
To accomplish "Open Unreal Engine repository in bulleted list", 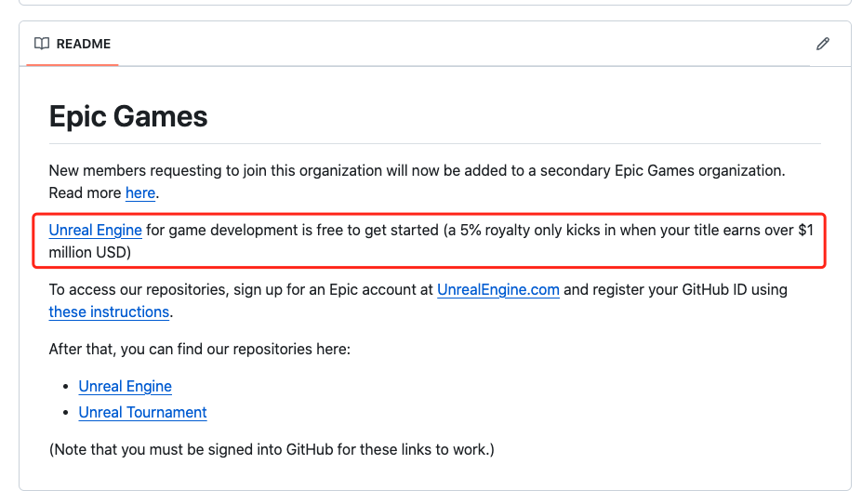I will (x=125, y=386).
